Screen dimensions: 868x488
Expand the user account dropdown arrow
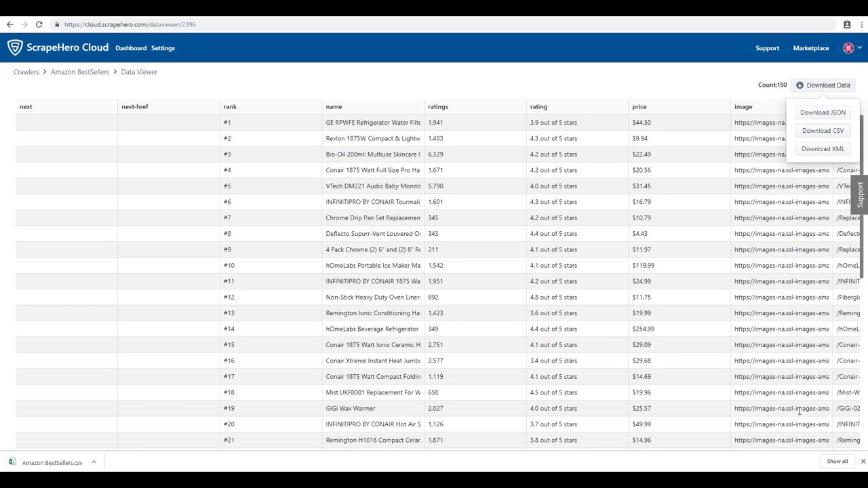pos(859,48)
